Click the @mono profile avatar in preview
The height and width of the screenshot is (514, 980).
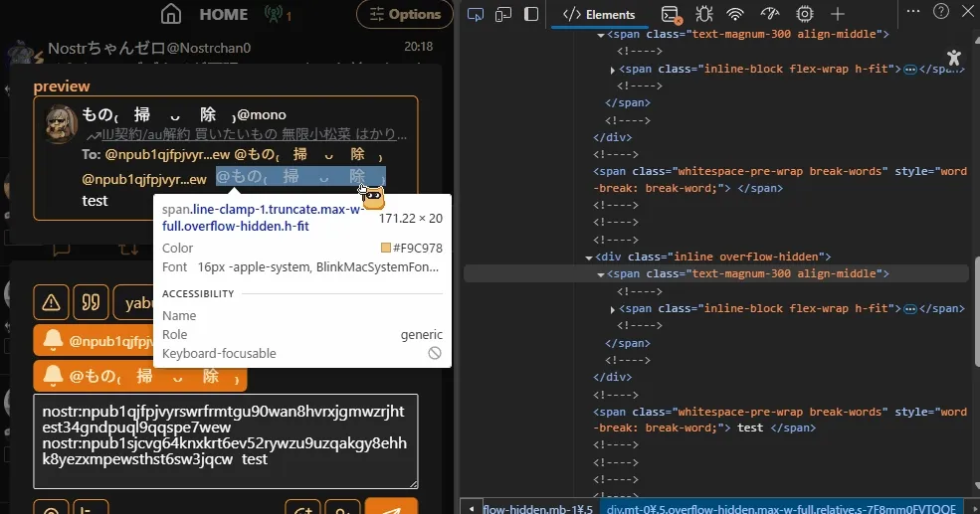[x=62, y=124]
